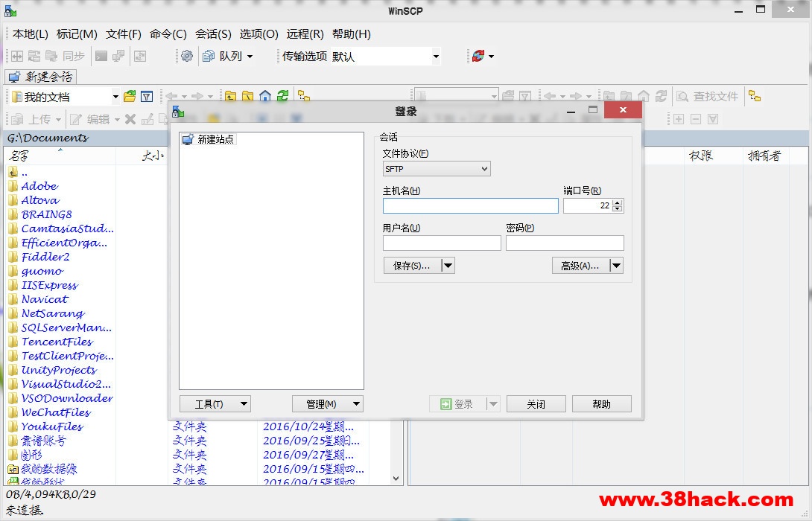Image resolution: width=812 pixels, height=521 pixels.
Task: Expand arrow next to session refresh icon
Action: click(492, 56)
